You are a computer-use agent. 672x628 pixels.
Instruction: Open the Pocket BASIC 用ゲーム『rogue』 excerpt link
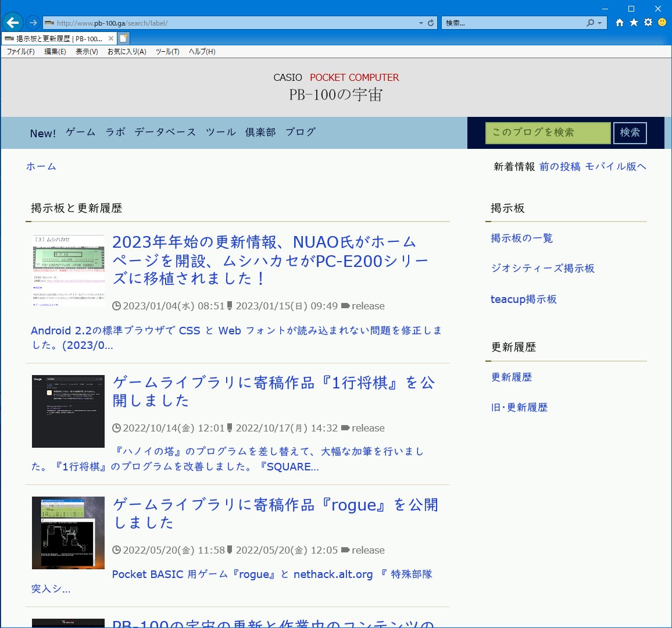pyautogui.click(x=232, y=581)
